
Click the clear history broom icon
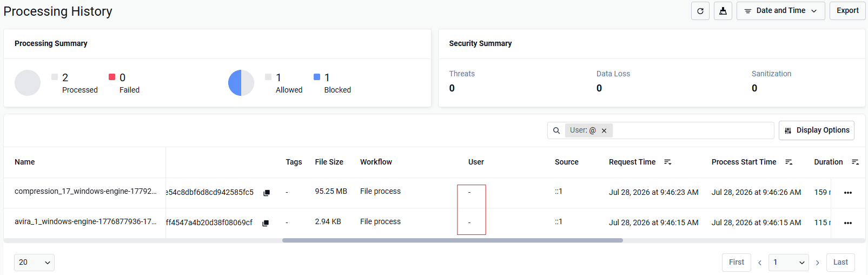723,11
